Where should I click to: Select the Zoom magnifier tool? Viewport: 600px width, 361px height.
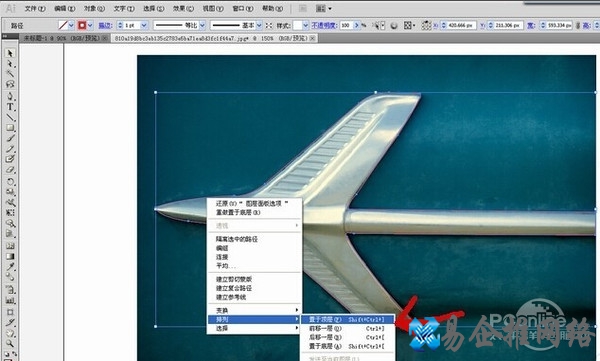point(10,343)
